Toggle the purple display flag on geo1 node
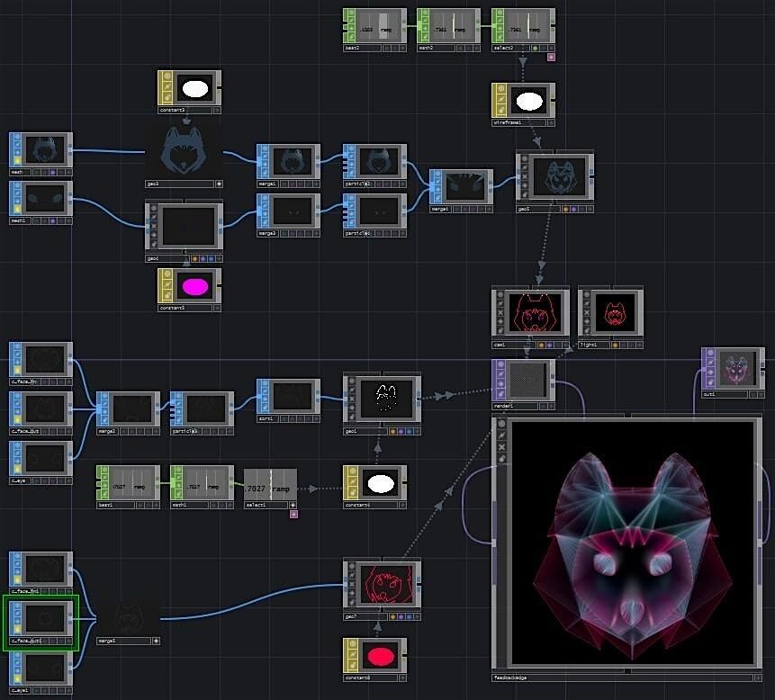Screen dimensions: 775x700 click(401, 431)
